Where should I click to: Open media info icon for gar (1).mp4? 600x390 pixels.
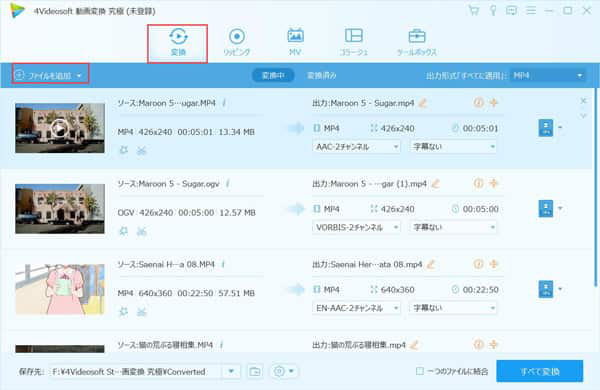[x=478, y=183]
